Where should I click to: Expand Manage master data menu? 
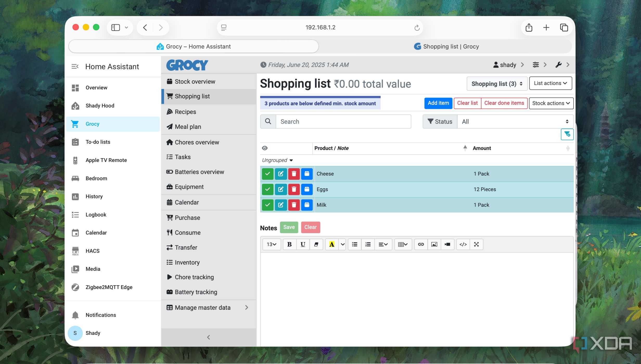click(208, 308)
